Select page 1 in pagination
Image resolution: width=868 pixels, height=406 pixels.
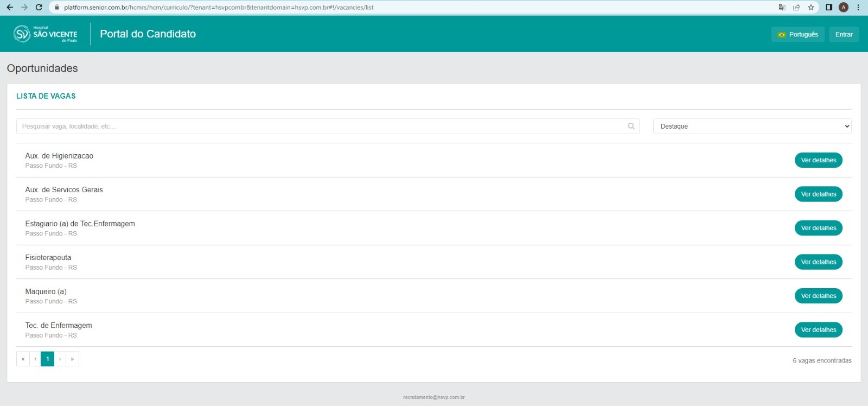[48, 359]
